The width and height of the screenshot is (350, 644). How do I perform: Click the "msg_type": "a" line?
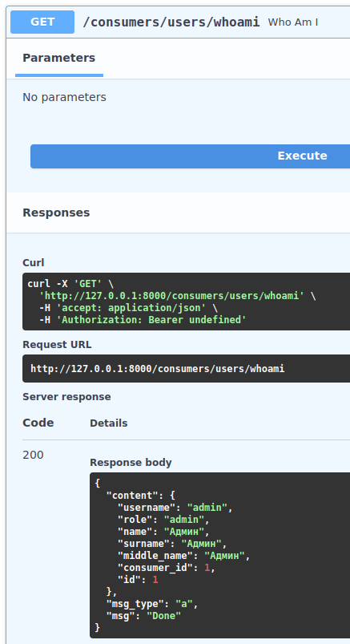[x=152, y=604]
